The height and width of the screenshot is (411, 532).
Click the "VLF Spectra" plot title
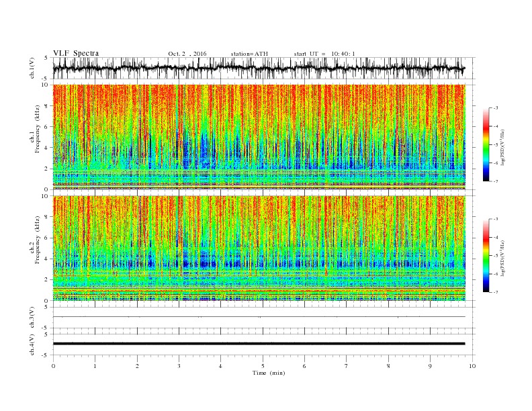[x=76, y=53]
